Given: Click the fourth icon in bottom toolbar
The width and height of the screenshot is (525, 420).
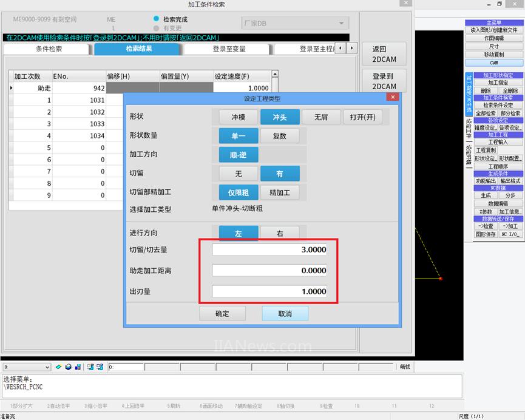Looking at the screenshot, I should coord(90,367).
